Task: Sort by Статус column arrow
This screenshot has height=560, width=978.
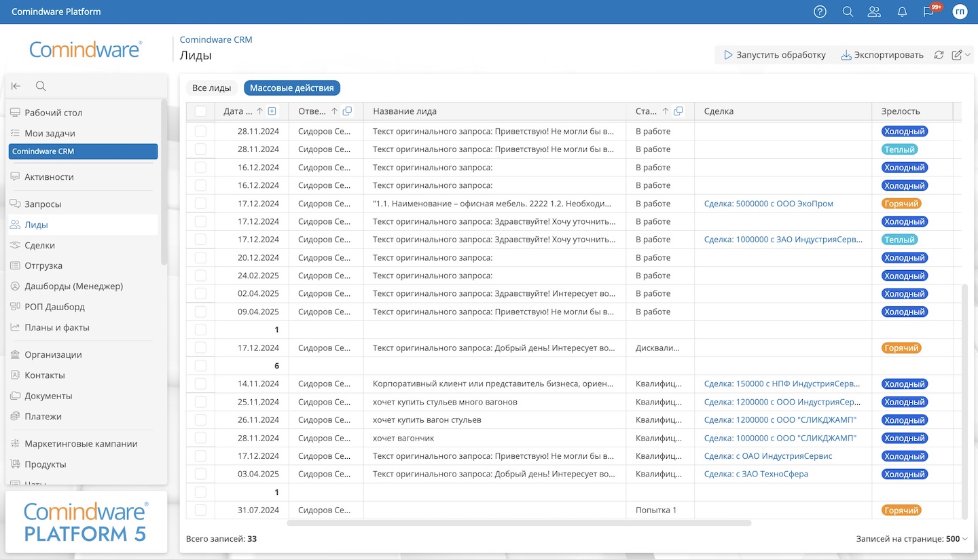Action: [x=666, y=111]
